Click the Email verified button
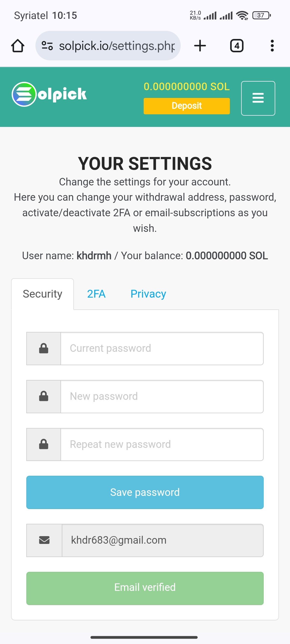The width and height of the screenshot is (290, 644). coord(145,588)
